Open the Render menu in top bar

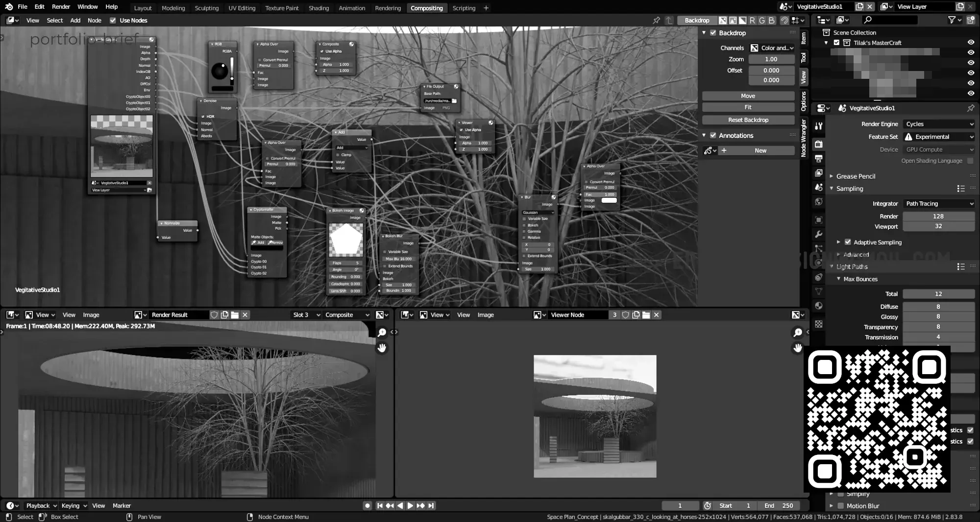coord(61,7)
